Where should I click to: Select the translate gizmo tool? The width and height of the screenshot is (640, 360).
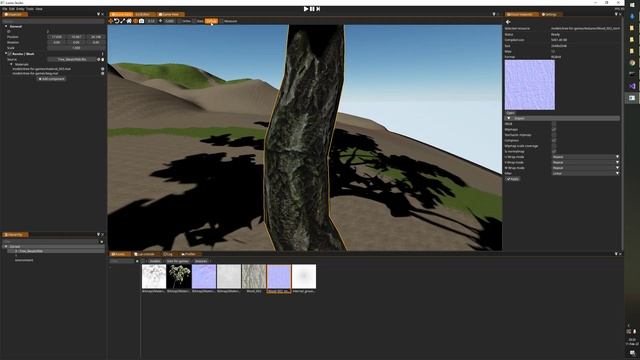point(111,21)
